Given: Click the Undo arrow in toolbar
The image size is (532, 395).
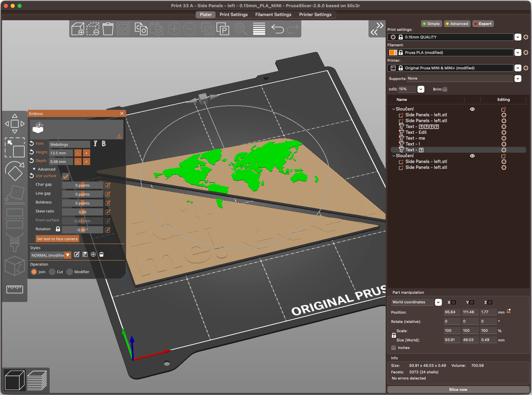Looking at the screenshot, I should (277, 29).
